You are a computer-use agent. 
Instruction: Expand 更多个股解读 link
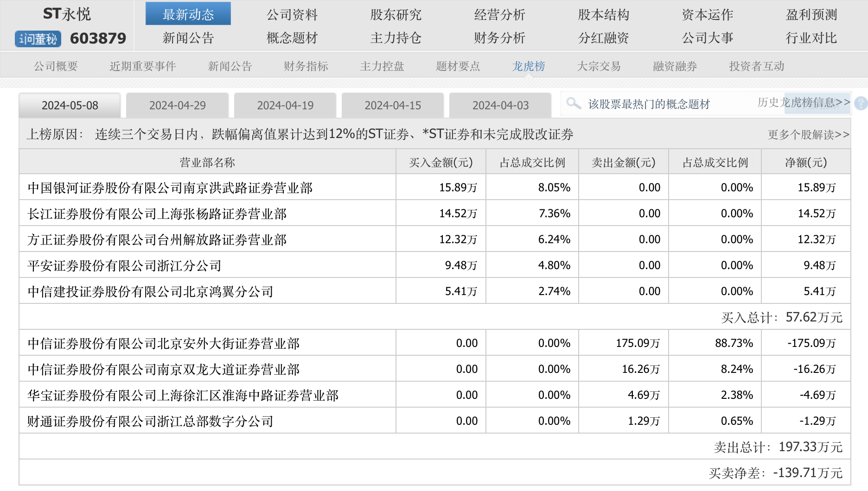808,135
